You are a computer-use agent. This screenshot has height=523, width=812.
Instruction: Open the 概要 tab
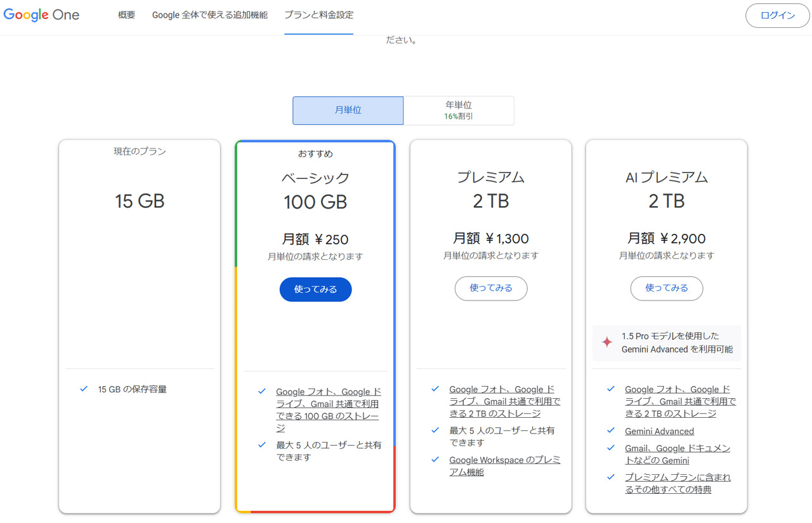coord(127,15)
